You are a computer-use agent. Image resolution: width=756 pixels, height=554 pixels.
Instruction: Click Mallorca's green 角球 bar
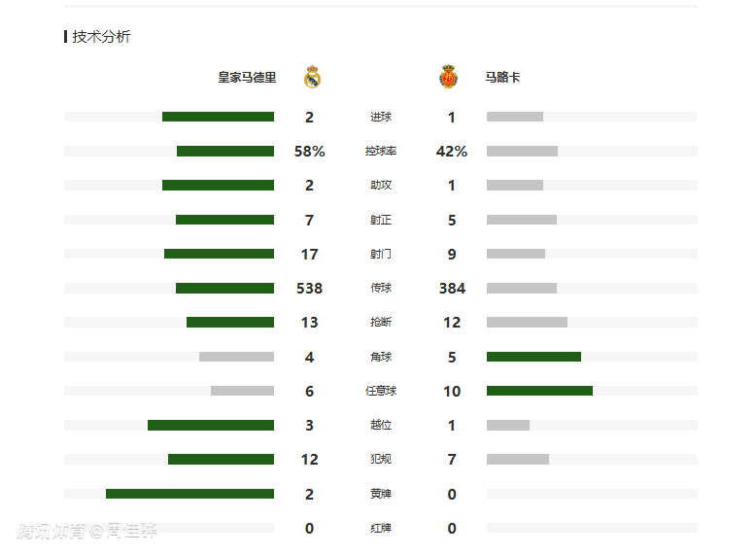tap(533, 357)
